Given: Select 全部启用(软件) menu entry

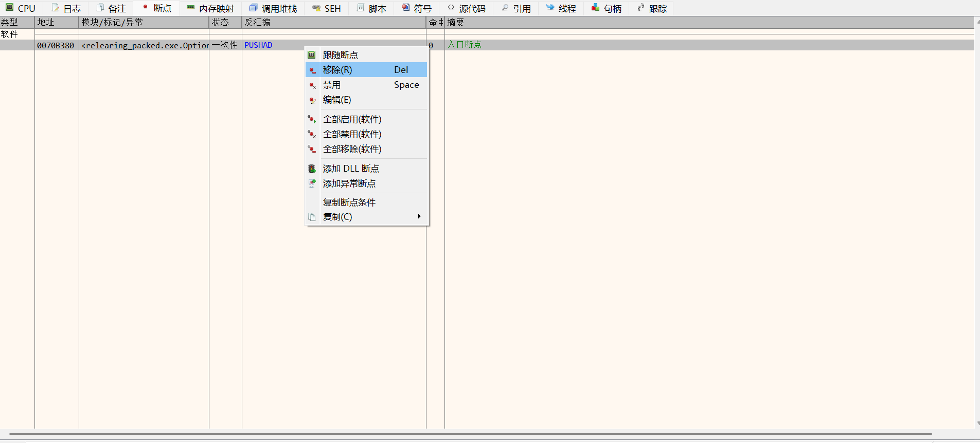Looking at the screenshot, I should click(366, 119).
